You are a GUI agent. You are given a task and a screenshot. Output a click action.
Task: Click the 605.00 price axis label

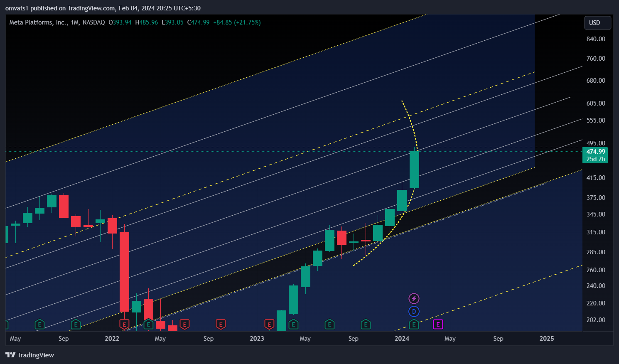click(x=596, y=103)
